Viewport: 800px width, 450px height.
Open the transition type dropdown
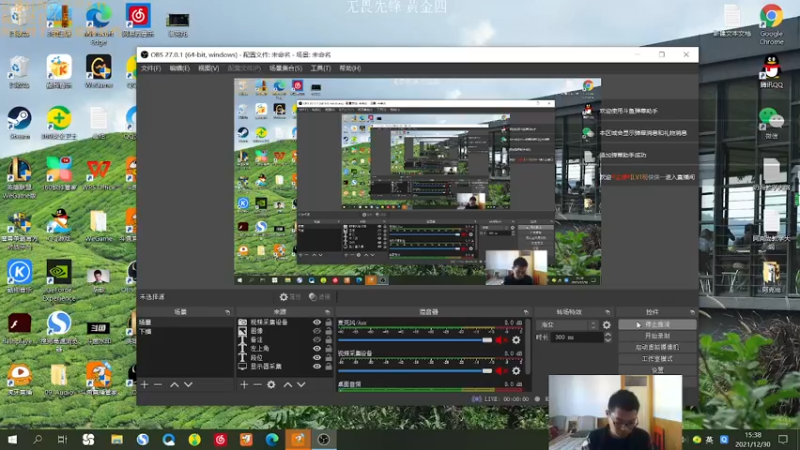tap(568, 324)
